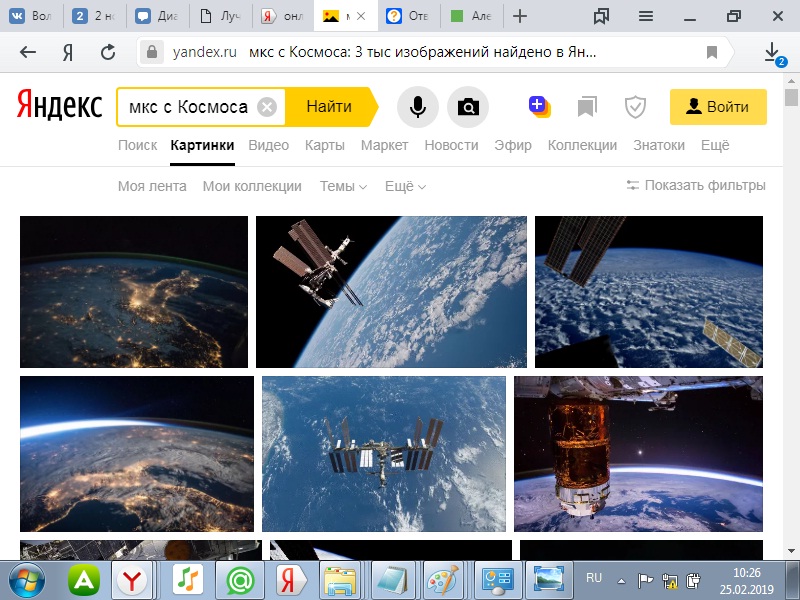Go to the Маркет tab

point(384,145)
